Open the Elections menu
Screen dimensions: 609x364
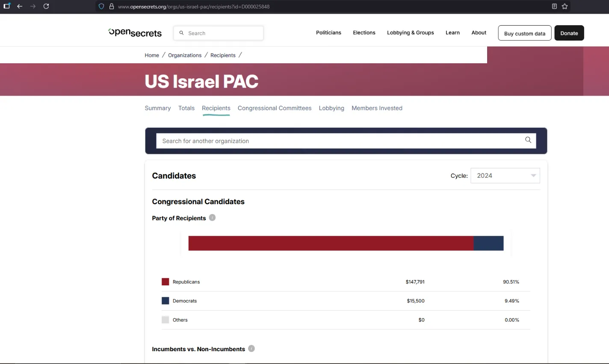pyautogui.click(x=364, y=33)
